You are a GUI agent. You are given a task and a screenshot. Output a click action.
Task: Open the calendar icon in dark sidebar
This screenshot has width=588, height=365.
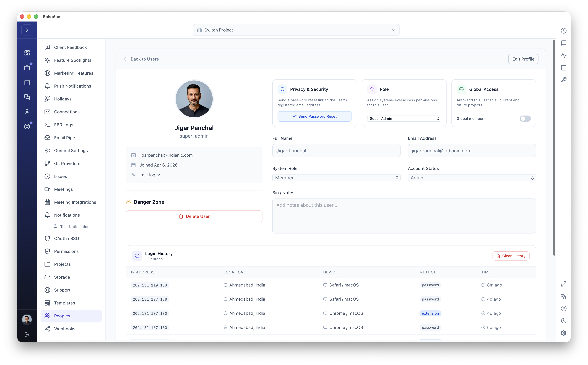27,82
